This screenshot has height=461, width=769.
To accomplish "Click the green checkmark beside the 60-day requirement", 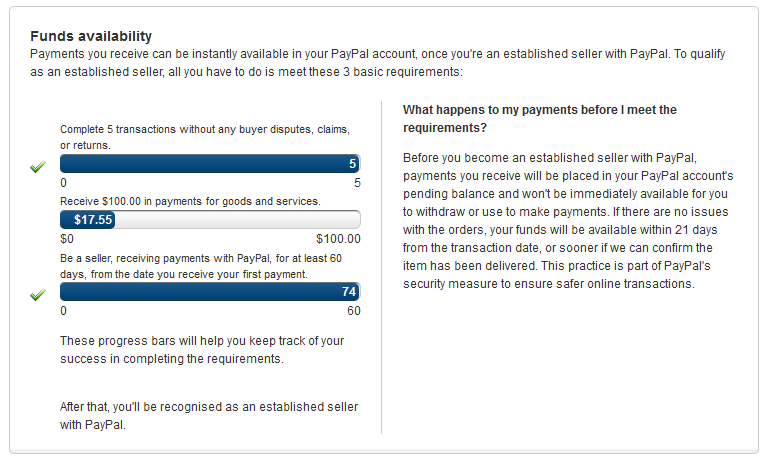I will coord(38,295).
